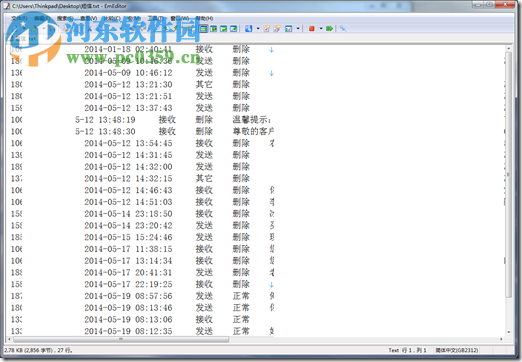522x362 pixels.
Task: Click 'Text' configuration in status bar
Action: pos(393,350)
